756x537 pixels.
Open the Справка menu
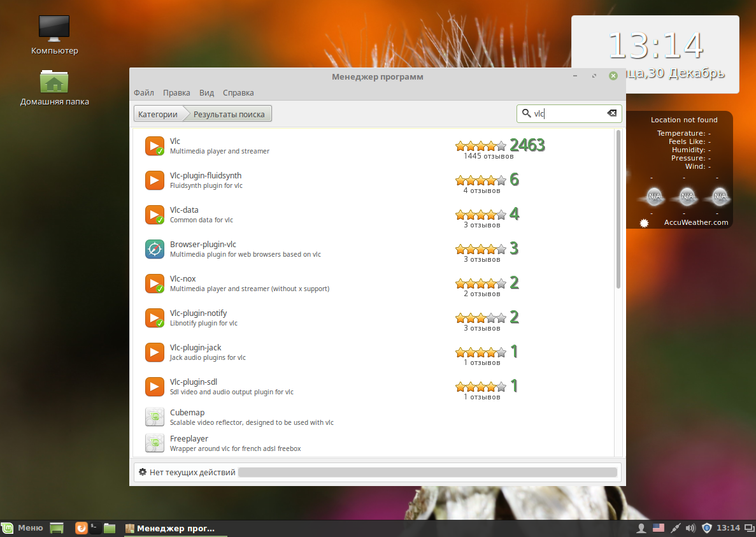pos(238,92)
